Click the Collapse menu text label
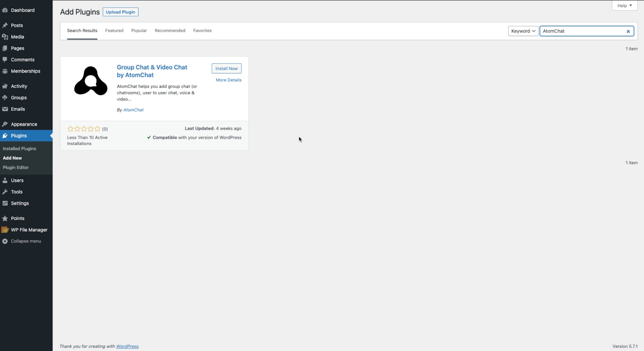 click(26, 241)
